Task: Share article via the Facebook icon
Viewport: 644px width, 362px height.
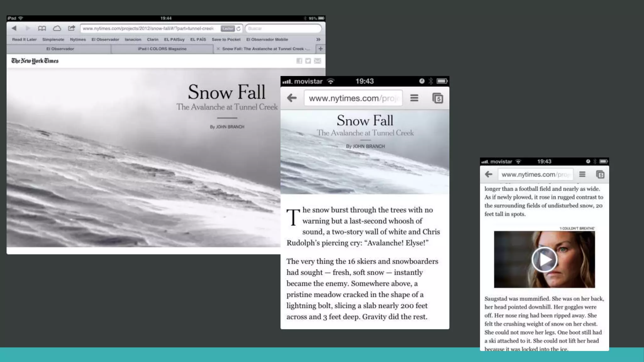Action: pos(299,61)
